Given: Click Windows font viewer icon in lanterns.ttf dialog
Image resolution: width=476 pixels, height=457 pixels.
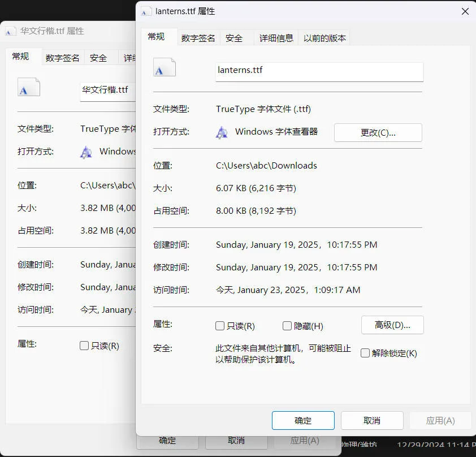Looking at the screenshot, I should [222, 132].
